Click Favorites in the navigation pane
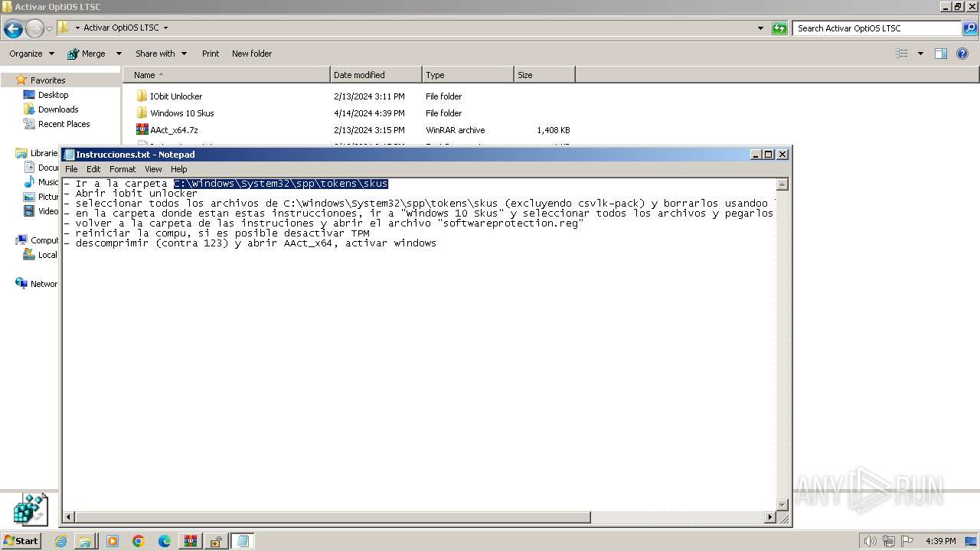This screenshot has height=551, width=980. pos(47,80)
